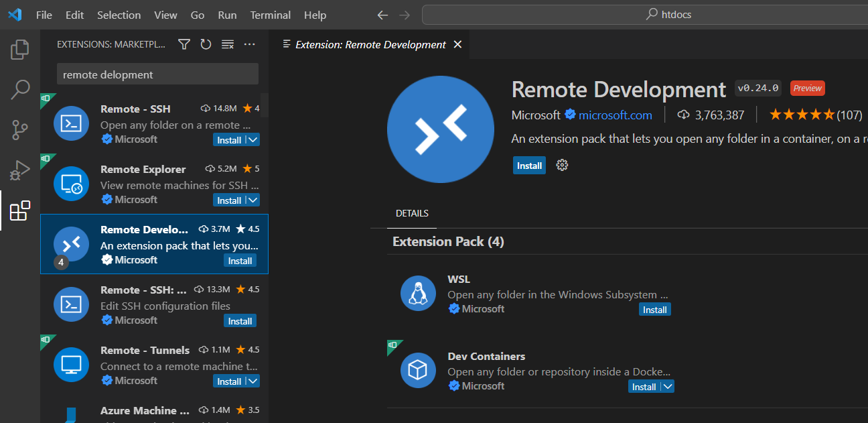Open Dev Containers install dropdown arrow
This screenshot has height=423, width=868.
667,387
